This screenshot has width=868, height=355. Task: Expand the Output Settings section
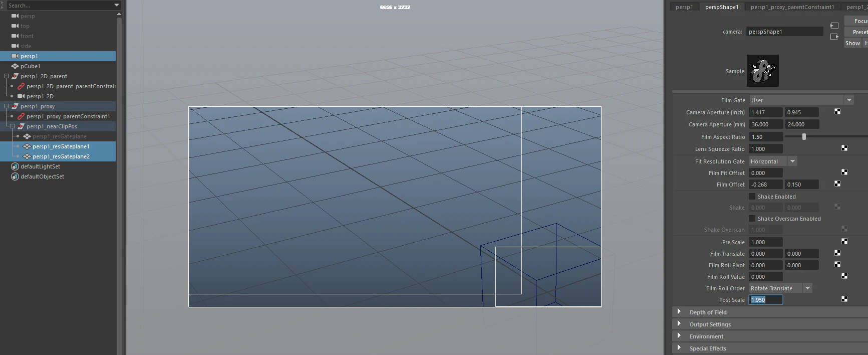(x=679, y=323)
